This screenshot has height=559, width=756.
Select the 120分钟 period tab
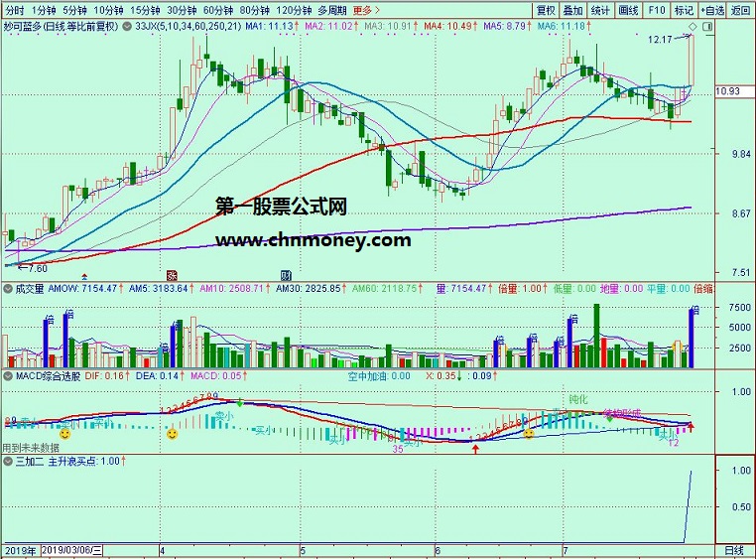pyautogui.click(x=294, y=10)
